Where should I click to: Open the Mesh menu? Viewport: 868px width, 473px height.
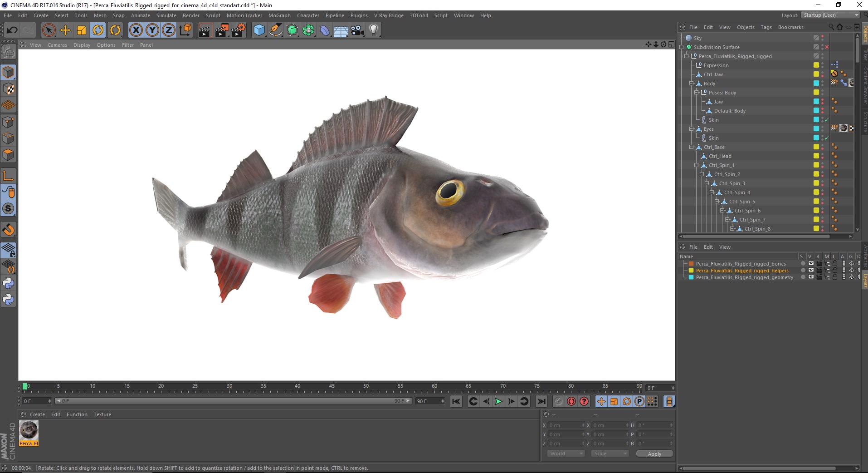pos(100,15)
